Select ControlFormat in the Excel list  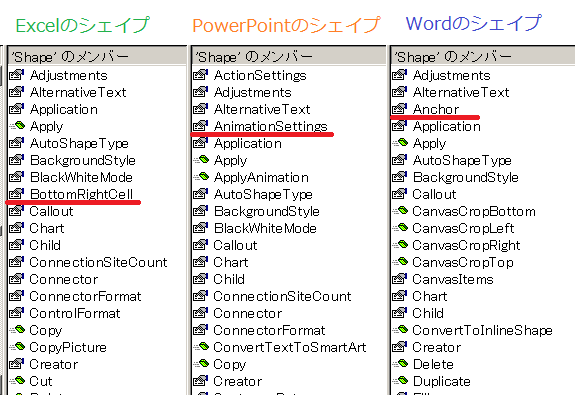75,313
